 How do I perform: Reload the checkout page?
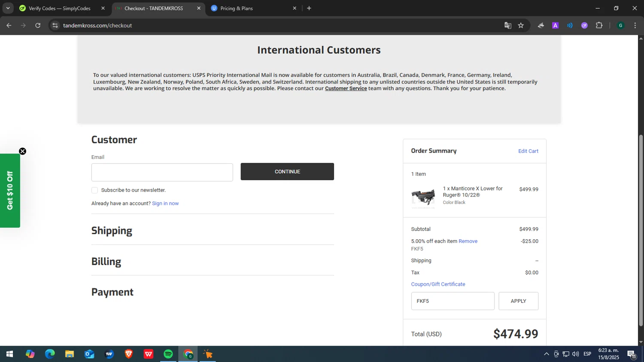pos(38,25)
